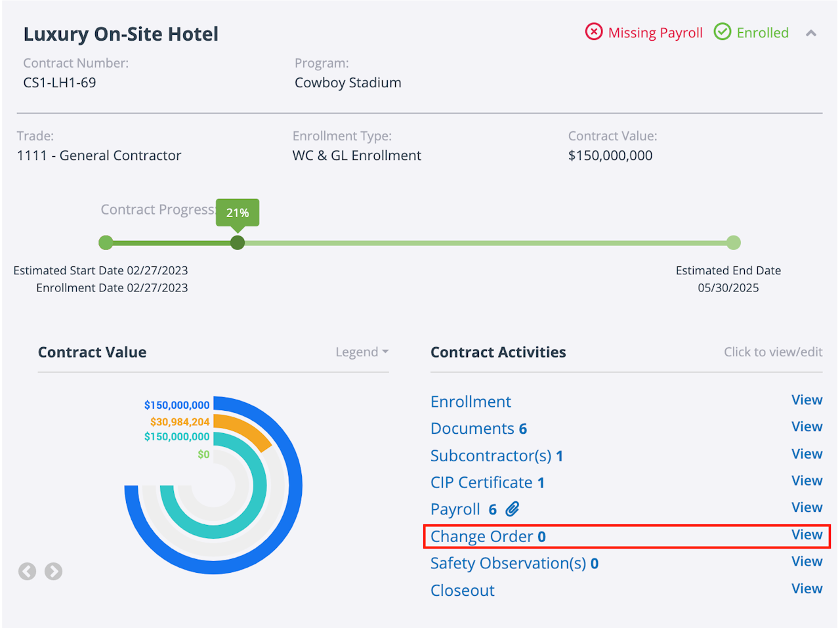
Task: Click View next to Payroll
Action: click(x=807, y=507)
